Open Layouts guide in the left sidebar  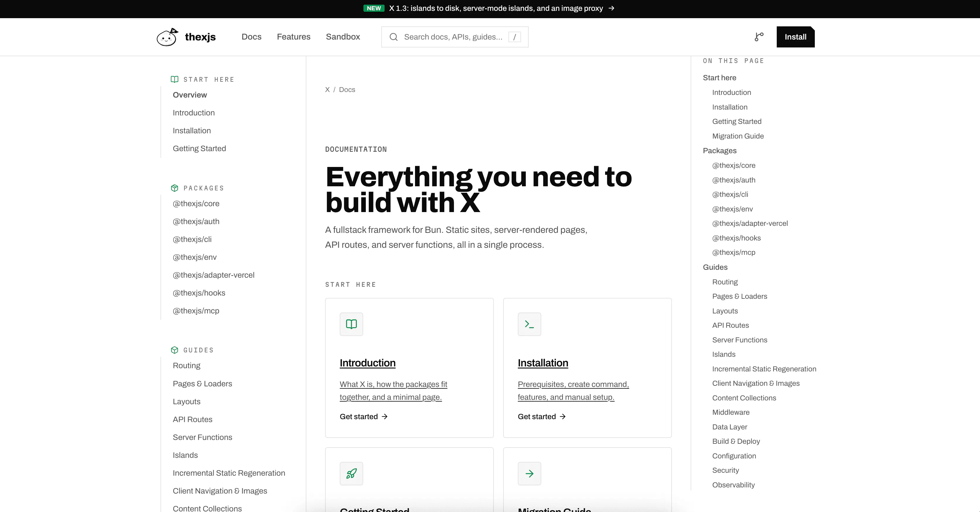pos(186,402)
